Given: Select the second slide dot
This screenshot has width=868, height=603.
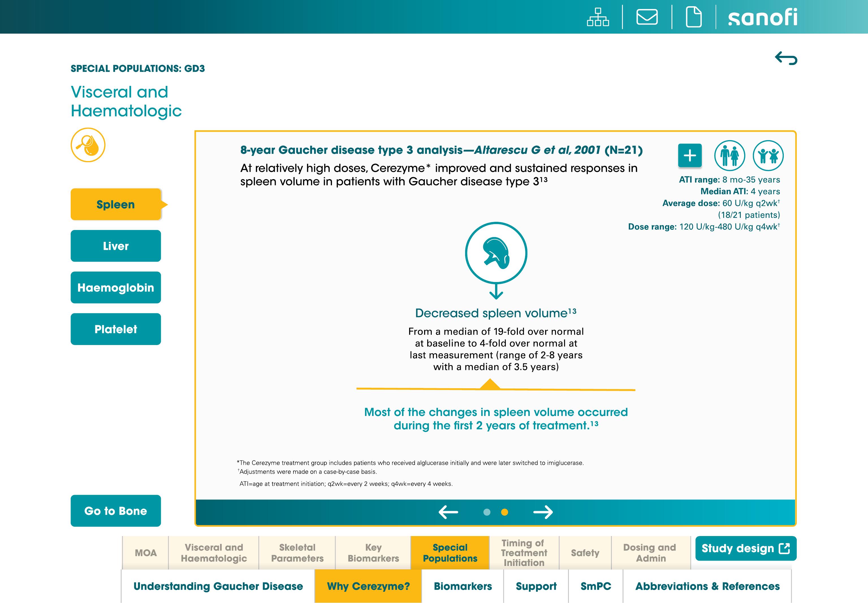Looking at the screenshot, I should pyautogui.click(x=505, y=512).
